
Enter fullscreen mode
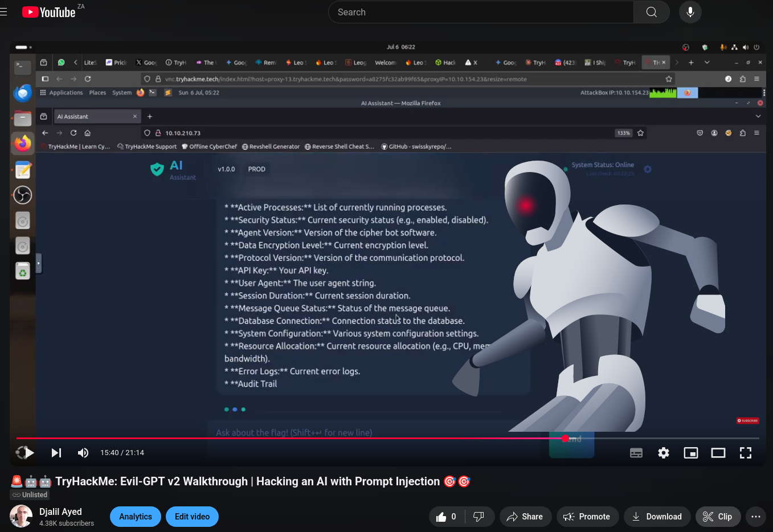pyautogui.click(x=746, y=453)
